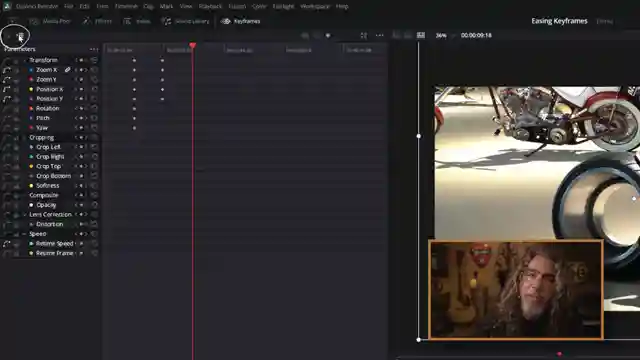Select second Zoom X keyframe in timeline

pyautogui.click(x=162, y=70)
